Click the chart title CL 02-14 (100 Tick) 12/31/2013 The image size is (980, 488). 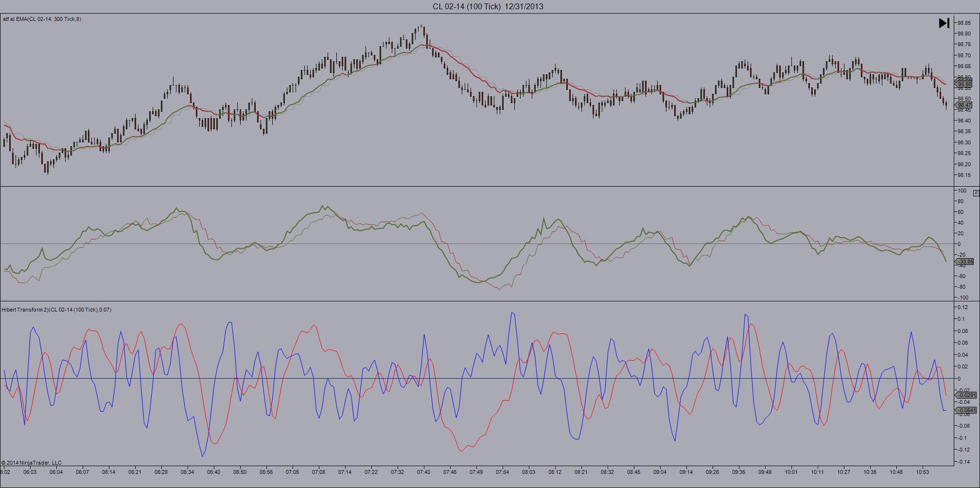click(x=488, y=6)
